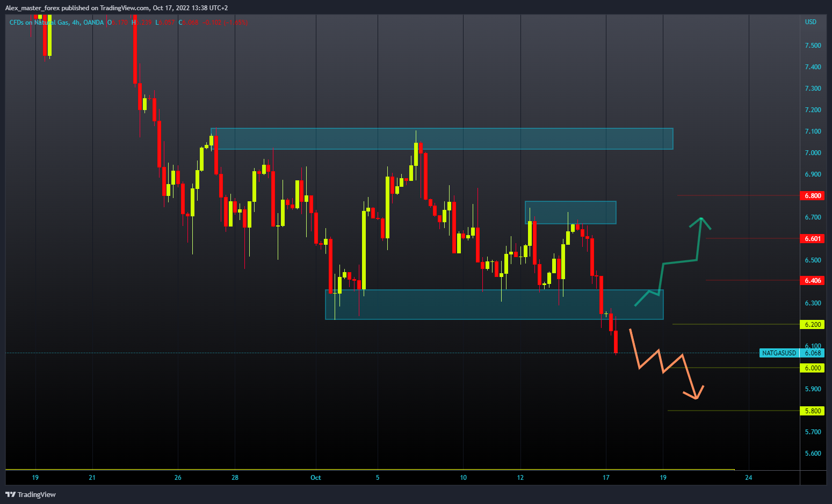Click the '17' date label on time axis
Viewport: 832px width, 504px height.
click(x=606, y=478)
